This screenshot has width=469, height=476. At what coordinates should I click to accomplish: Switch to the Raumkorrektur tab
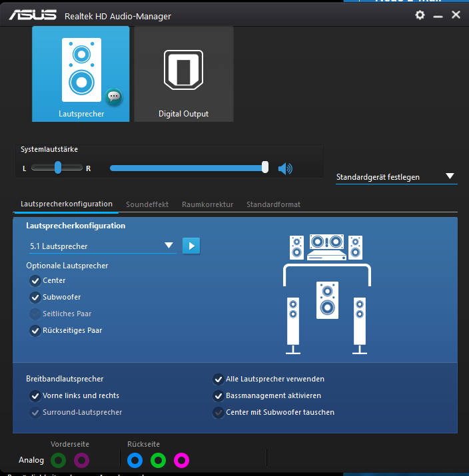(207, 204)
